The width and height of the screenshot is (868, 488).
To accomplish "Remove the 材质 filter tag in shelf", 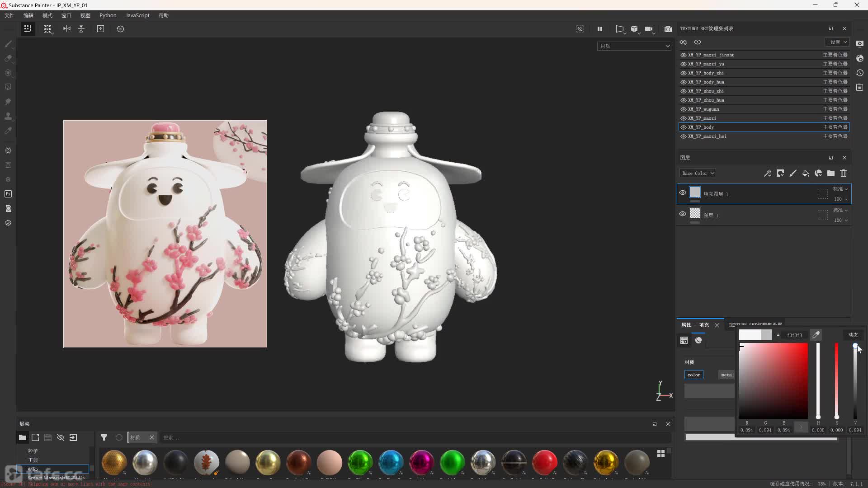I will (152, 437).
